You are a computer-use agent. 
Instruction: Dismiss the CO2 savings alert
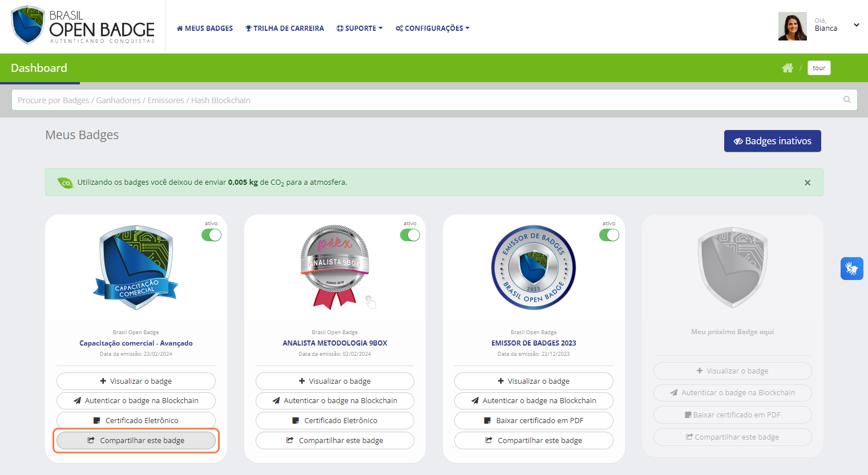click(x=808, y=182)
